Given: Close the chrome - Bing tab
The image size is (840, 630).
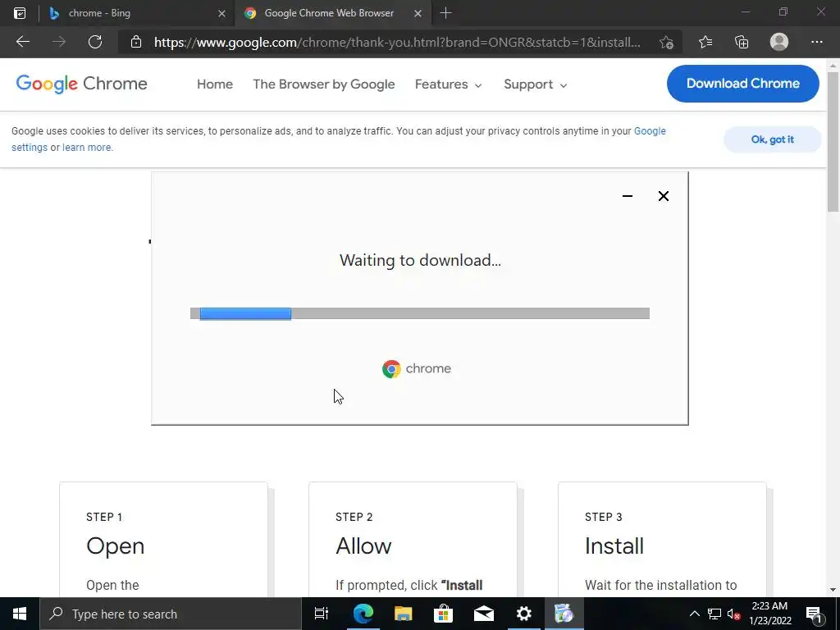Looking at the screenshot, I should tap(221, 13).
